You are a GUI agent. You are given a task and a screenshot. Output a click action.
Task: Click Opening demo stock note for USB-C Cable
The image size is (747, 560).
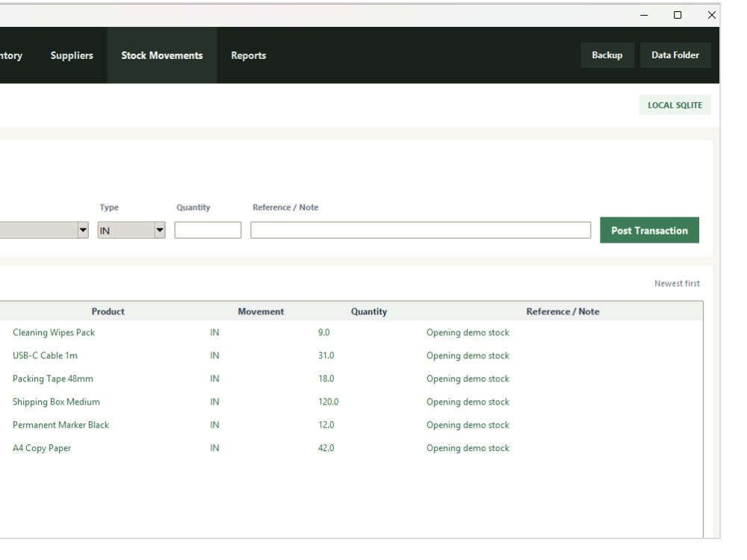[468, 355]
